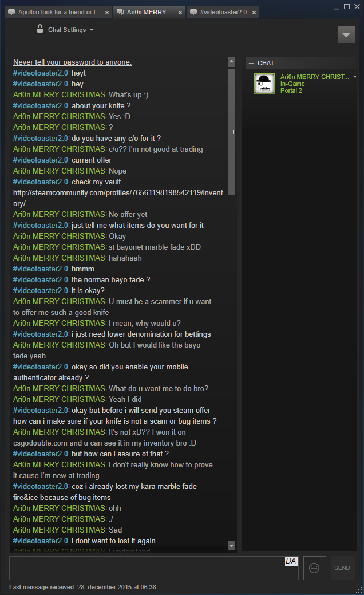Click the SEND button
This screenshot has width=364, height=595.
[x=342, y=568]
